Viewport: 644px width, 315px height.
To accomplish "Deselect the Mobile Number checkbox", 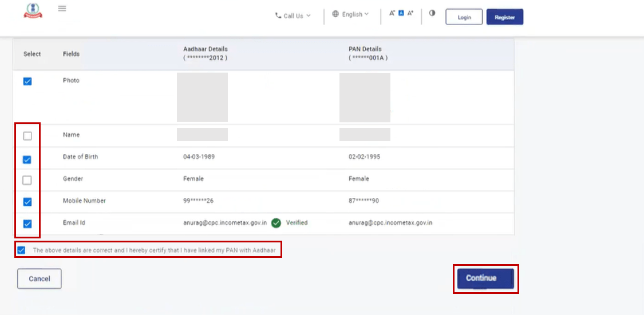I will 27,202.
